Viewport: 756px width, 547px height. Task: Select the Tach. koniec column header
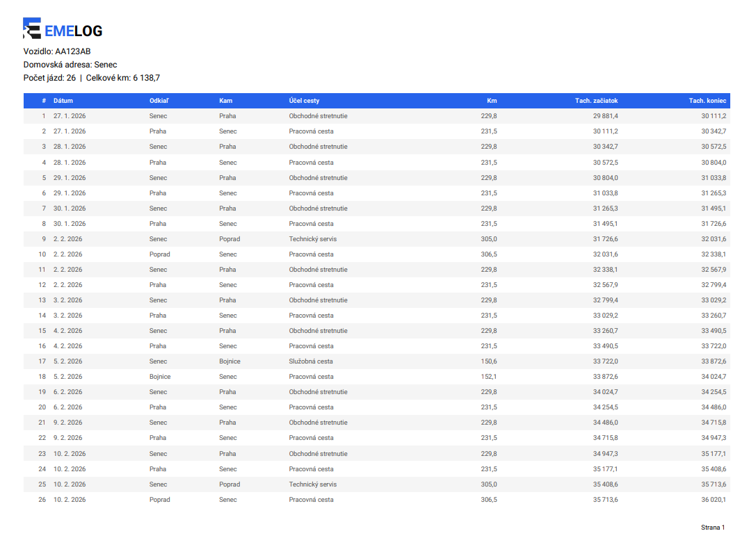tap(707, 101)
